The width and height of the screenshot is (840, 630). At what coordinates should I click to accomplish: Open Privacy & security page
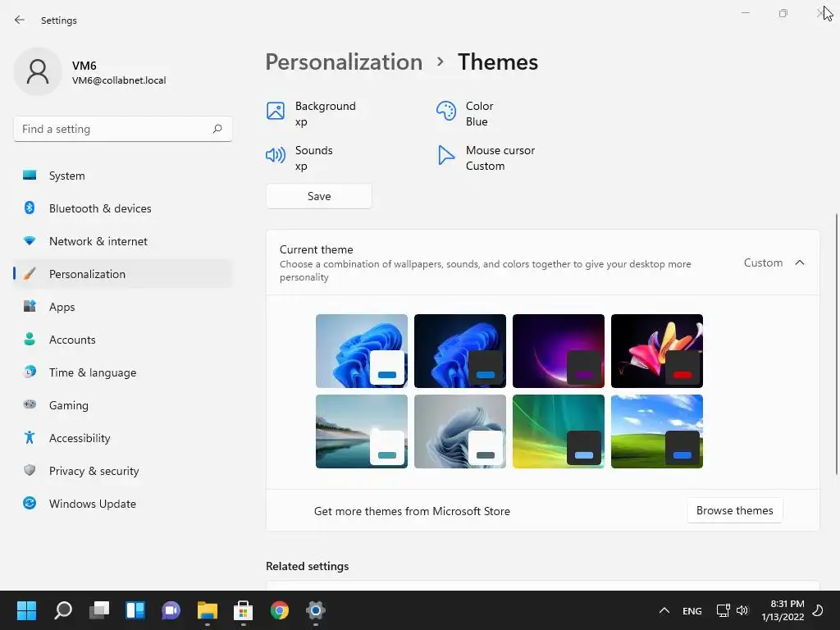click(x=123, y=470)
